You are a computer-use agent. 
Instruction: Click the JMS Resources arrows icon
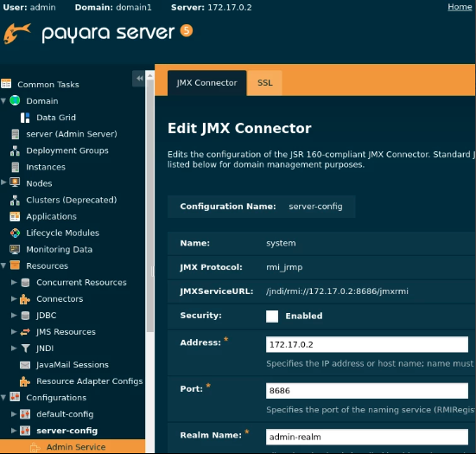pyautogui.click(x=25, y=332)
